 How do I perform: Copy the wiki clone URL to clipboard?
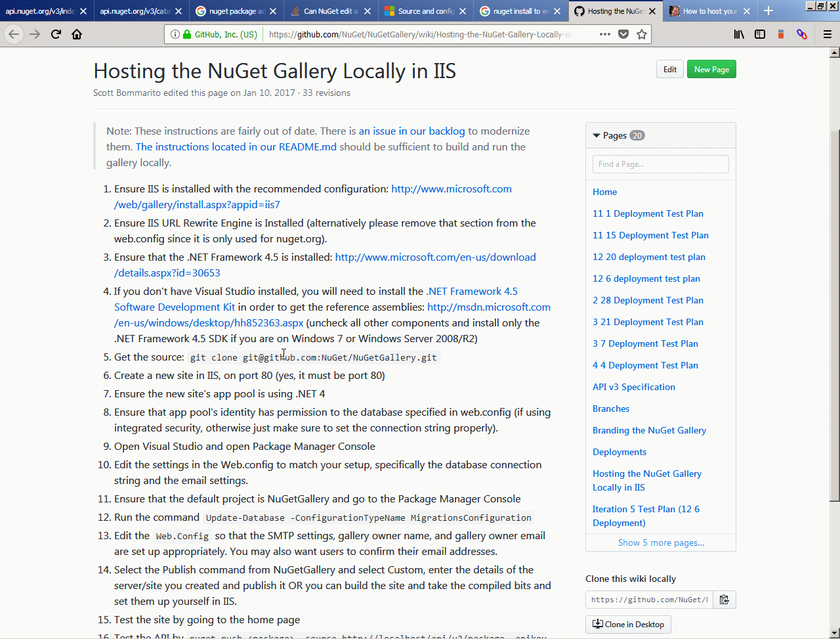(724, 600)
